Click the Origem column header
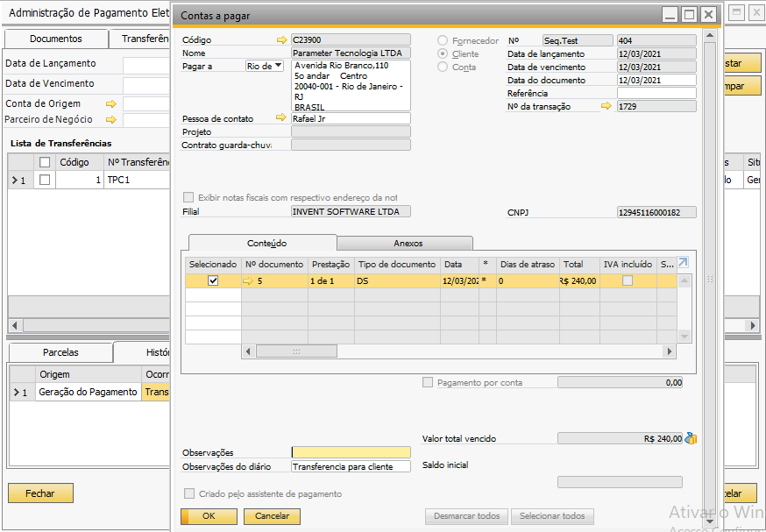 point(88,375)
